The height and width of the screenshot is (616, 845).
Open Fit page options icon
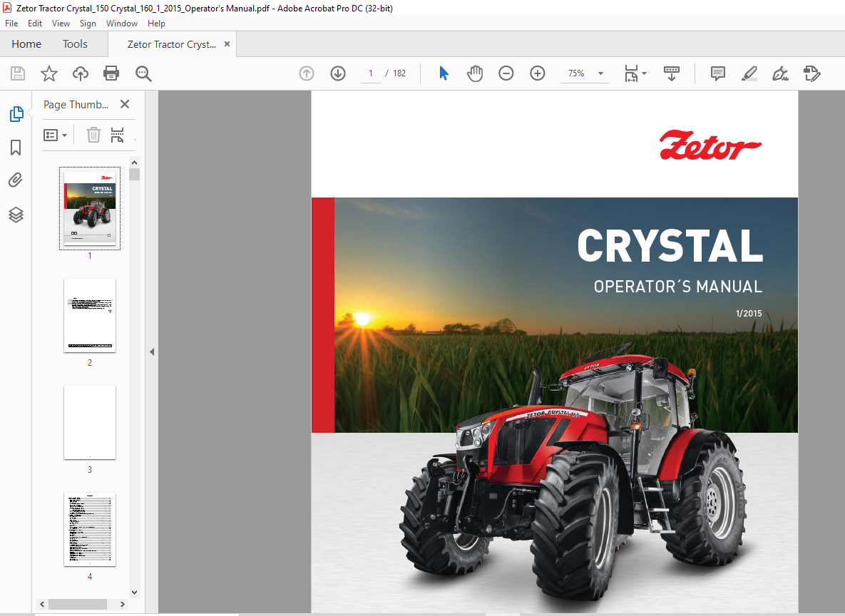pos(631,73)
